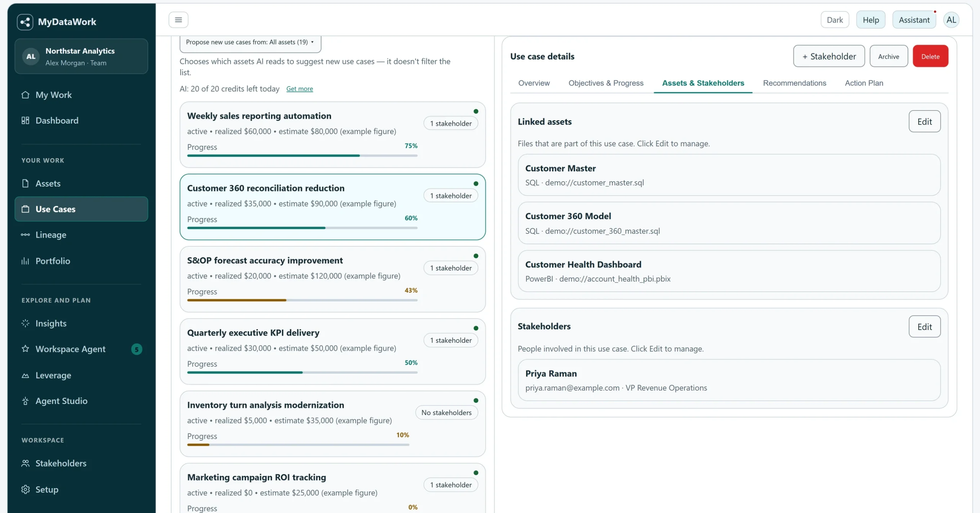Screen dimensions: 980x513
Task: Open the Objectives & Progress tab
Action: [x=606, y=83]
